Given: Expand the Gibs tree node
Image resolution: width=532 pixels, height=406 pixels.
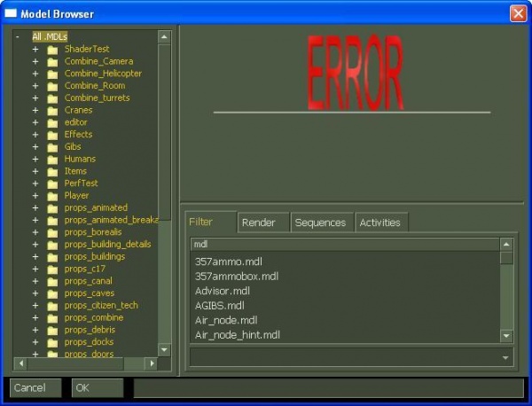Looking at the screenshot, I should point(35,147).
